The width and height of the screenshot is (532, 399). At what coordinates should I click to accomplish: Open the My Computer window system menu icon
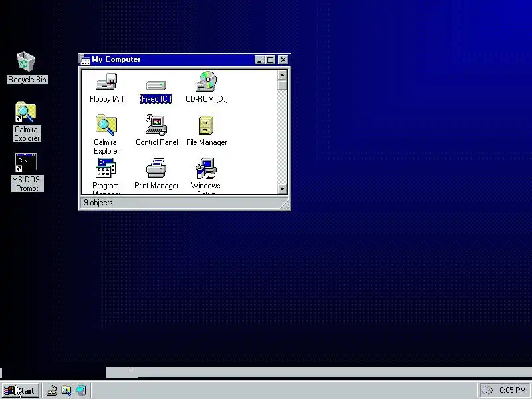tap(85, 60)
